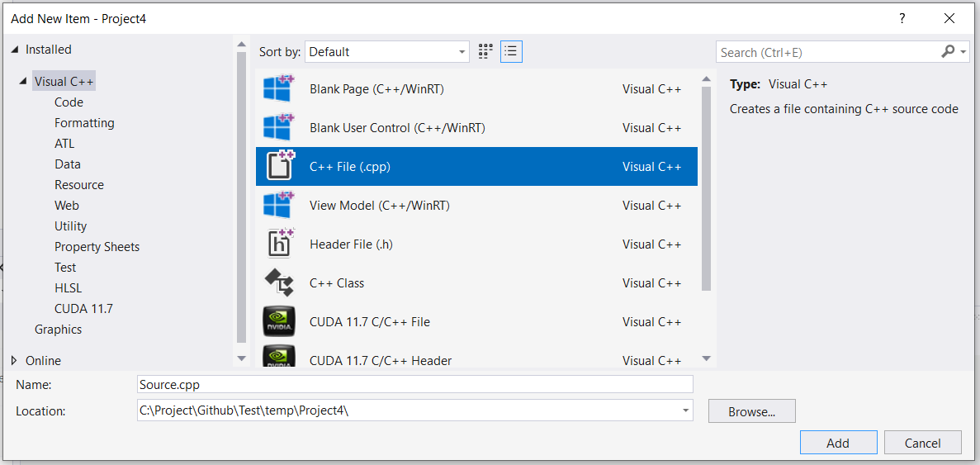Click the View Model (C++/WinRT) template icon

279,205
